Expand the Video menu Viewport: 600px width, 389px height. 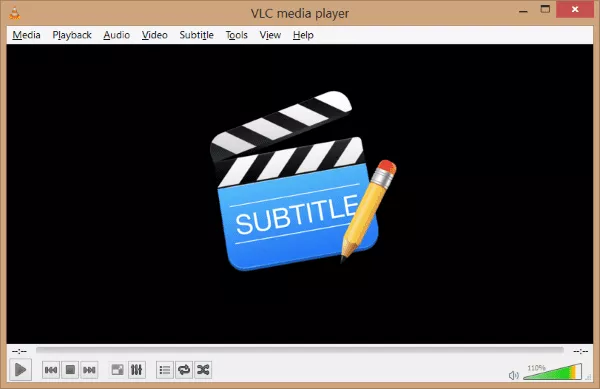(x=155, y=35)
